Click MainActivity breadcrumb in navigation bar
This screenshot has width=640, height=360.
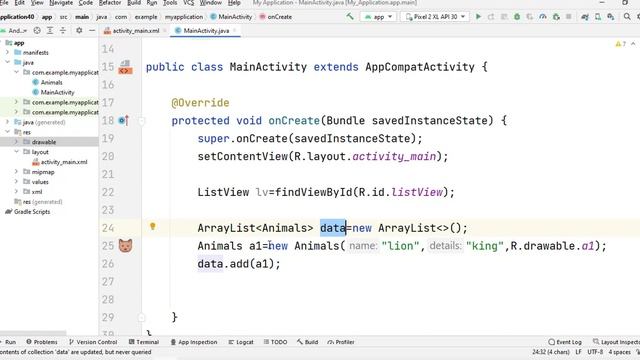pos(231,17)
